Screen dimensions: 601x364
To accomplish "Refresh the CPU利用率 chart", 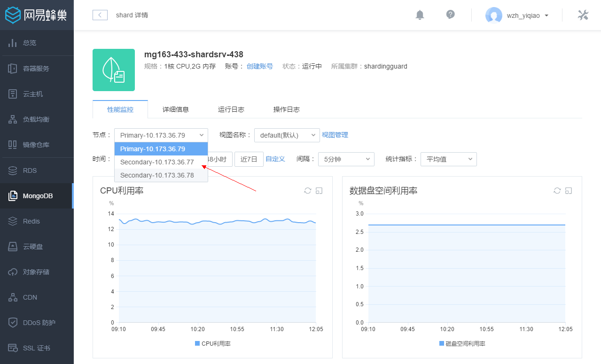I will (x=308, y=191).
